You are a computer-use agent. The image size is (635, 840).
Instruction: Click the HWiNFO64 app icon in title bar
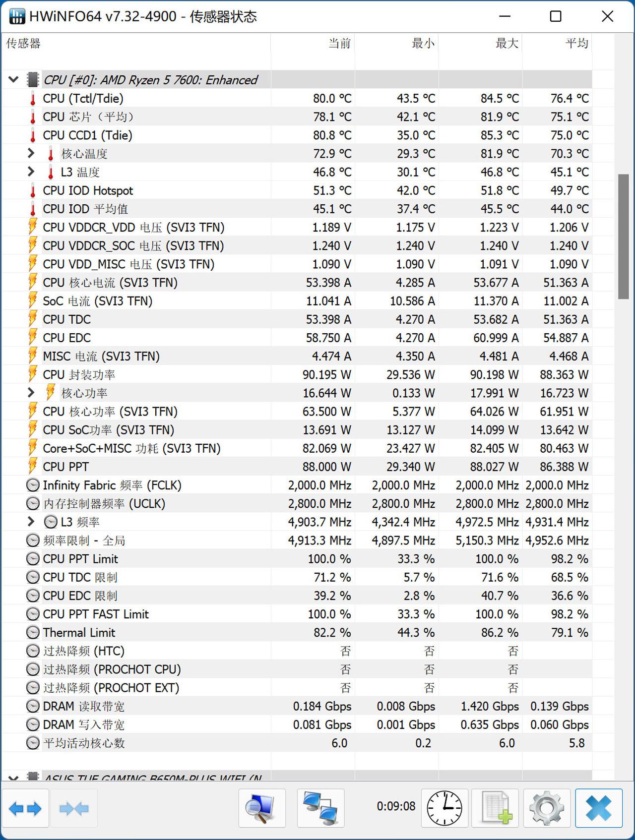pos(17,17)
